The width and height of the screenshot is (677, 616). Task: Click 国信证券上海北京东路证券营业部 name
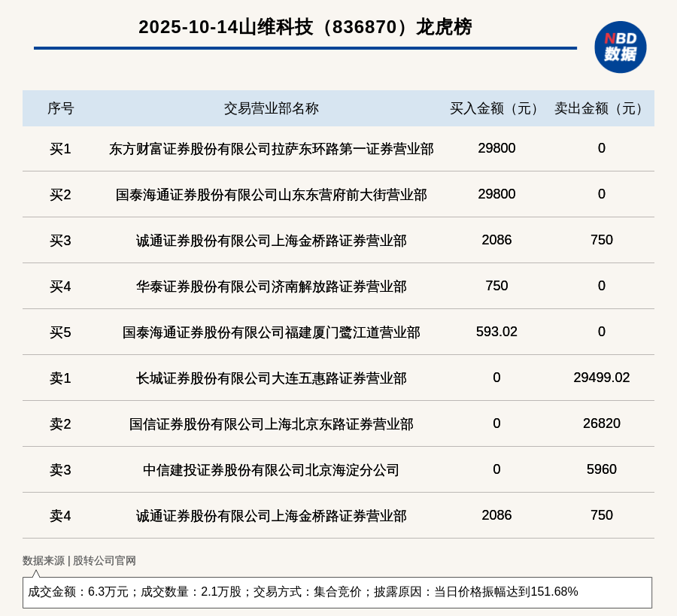tap(271, 424)
